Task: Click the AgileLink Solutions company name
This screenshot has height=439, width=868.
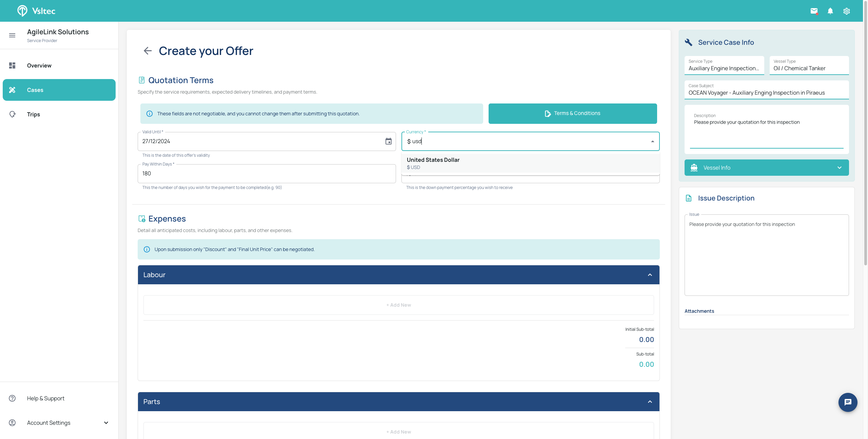Action: pos(58,32)
